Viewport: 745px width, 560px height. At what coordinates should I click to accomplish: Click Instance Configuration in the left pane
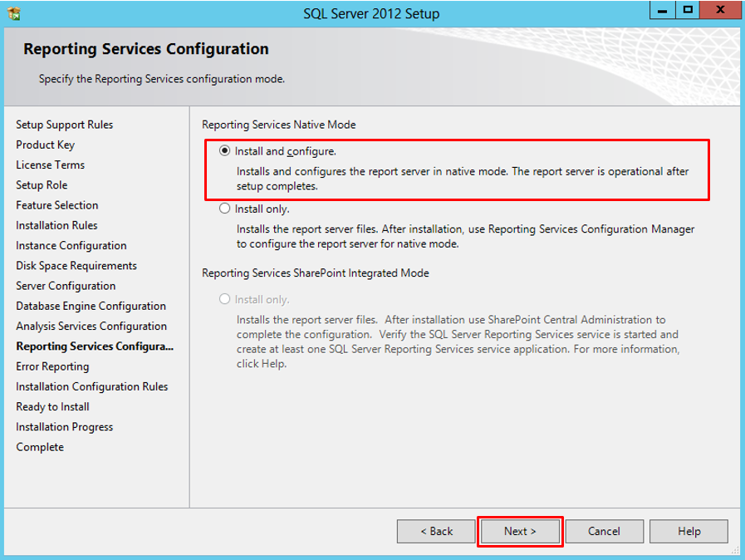[71, 245]
